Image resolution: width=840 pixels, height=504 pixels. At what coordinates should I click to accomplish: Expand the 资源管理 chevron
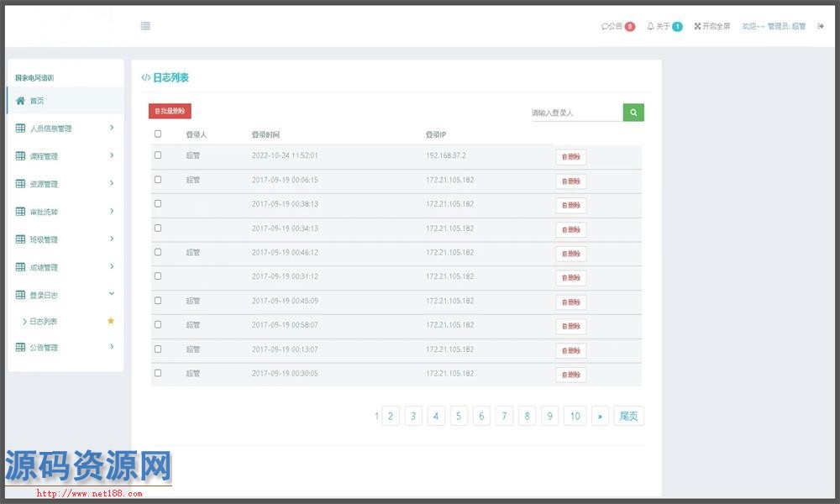112,183
